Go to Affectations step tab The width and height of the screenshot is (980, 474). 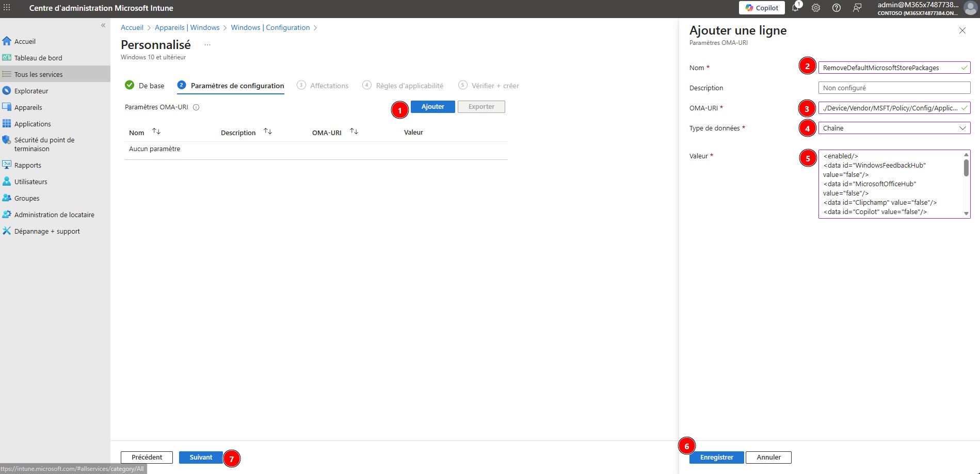323,86
